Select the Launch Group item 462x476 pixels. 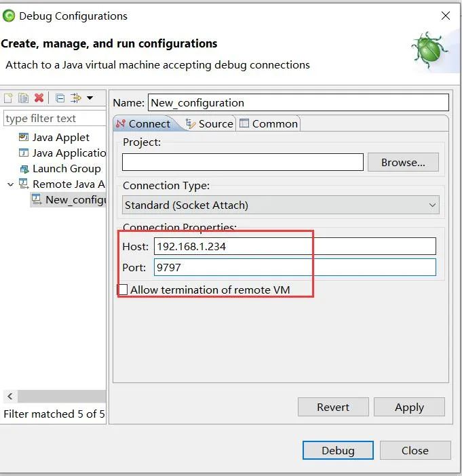click(66, 169)
